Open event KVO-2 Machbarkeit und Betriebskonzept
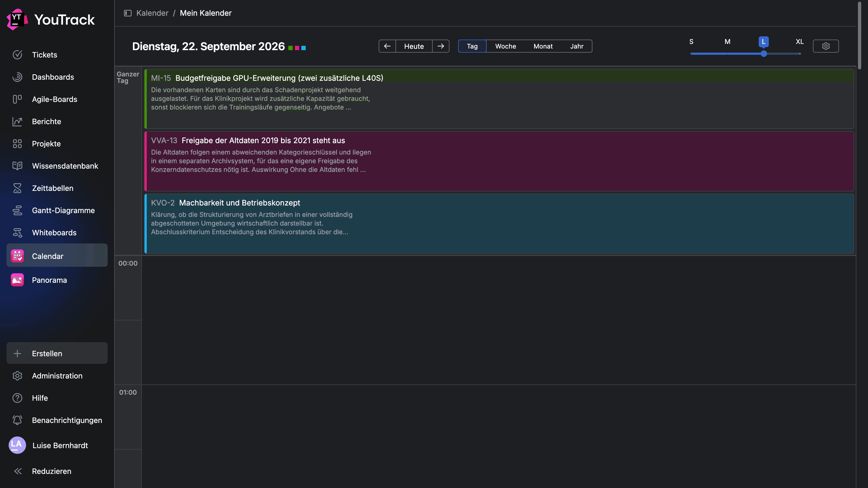This screenshot has width=868, height=488. 499,223
